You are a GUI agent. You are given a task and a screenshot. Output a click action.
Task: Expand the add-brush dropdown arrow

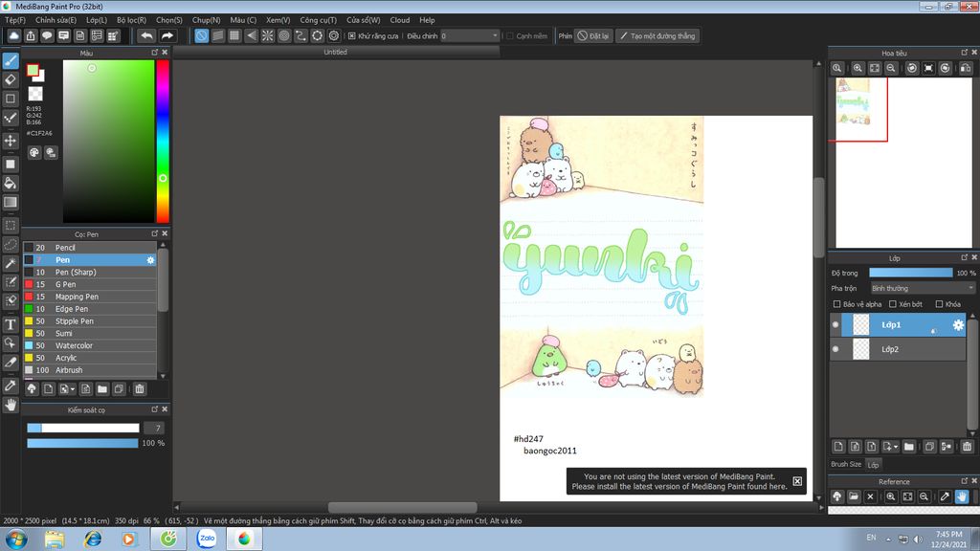tap(73, 389)
